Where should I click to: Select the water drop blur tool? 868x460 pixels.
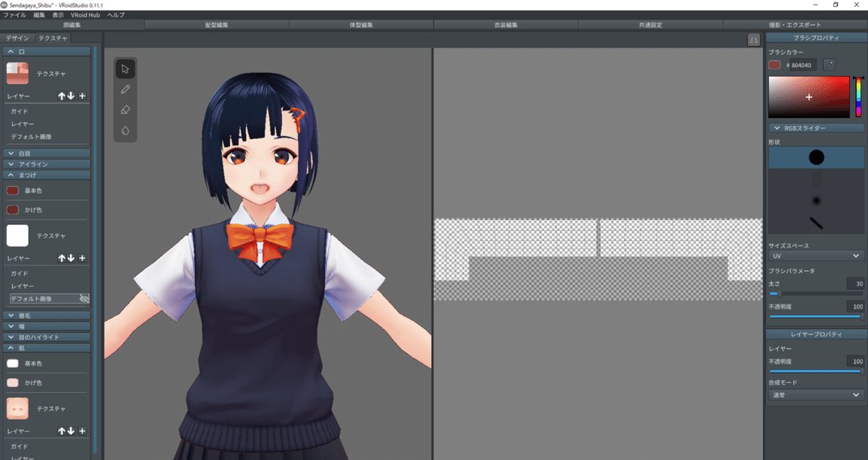click(x=125, y=131)
